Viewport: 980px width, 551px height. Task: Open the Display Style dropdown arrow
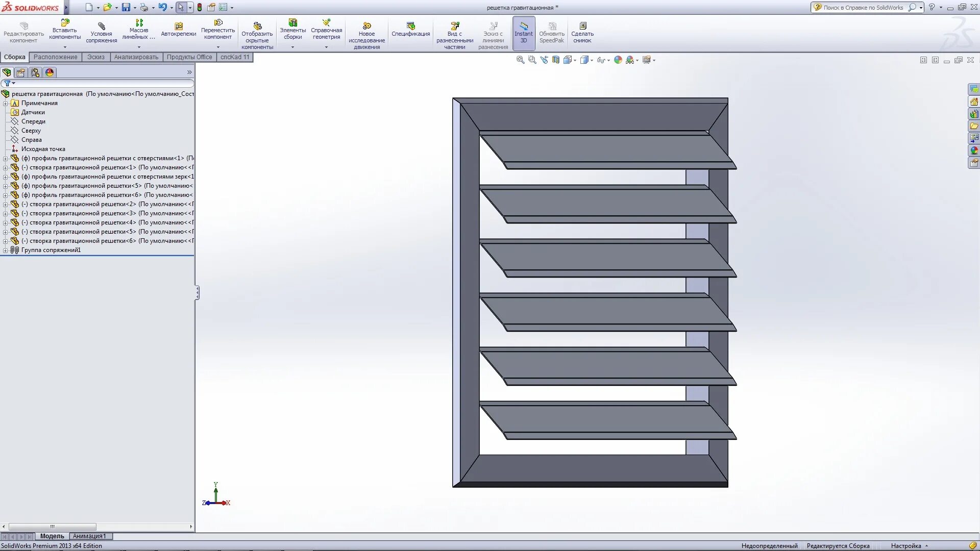tap(592, 61)
